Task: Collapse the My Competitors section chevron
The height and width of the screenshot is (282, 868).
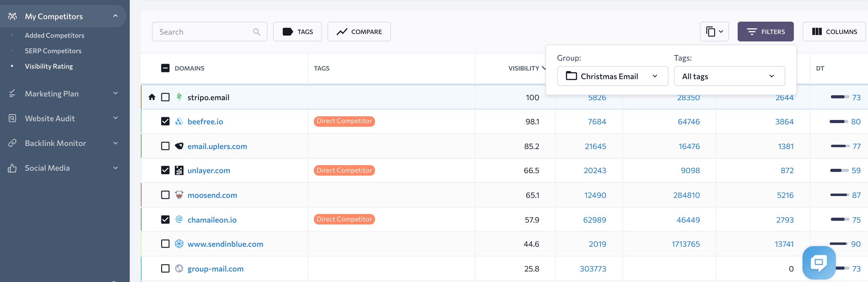Action: (x=116, y=16)
